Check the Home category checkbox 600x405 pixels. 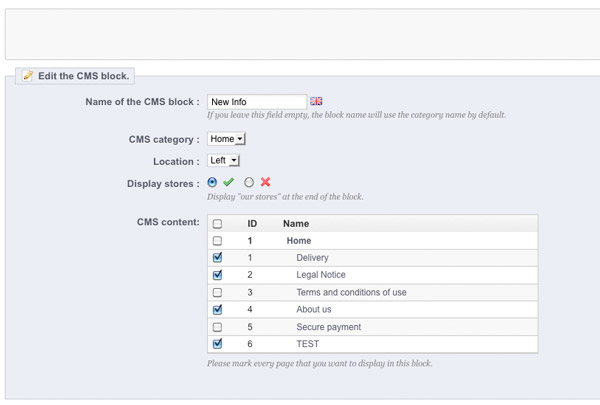(217, 241)
